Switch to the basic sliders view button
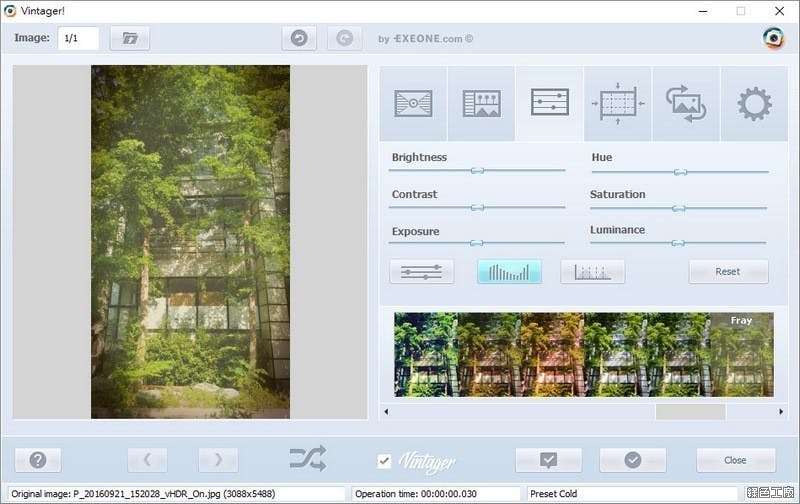800x504 pixels. (421, 271)
